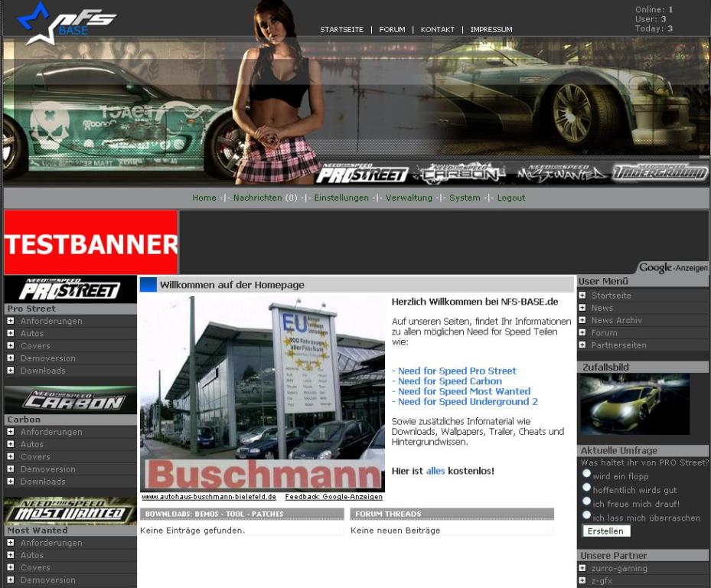The width and height of the screenshot is (711, 588).
Task: Open the z-gfx partner link
Action: pos(602,581)
